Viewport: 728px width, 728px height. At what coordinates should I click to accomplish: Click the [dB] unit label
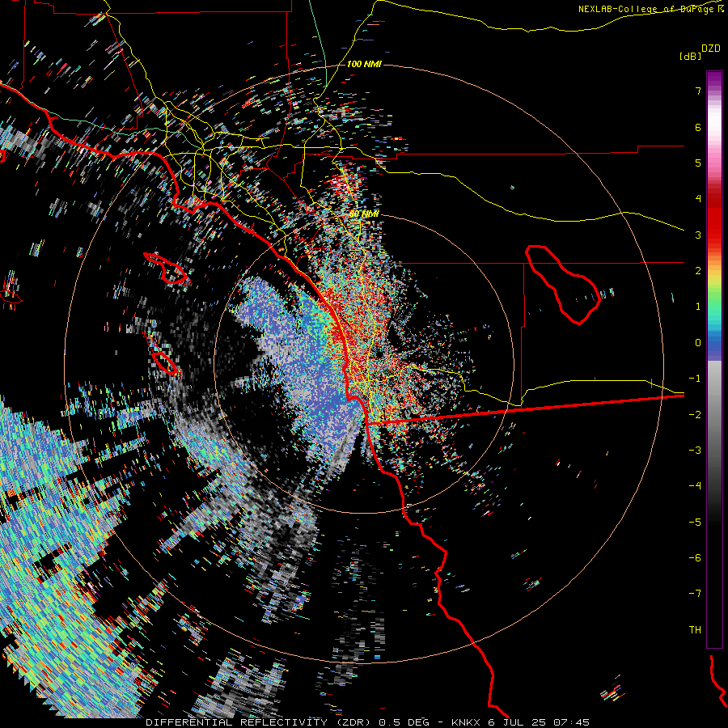[x=691, y=57]
